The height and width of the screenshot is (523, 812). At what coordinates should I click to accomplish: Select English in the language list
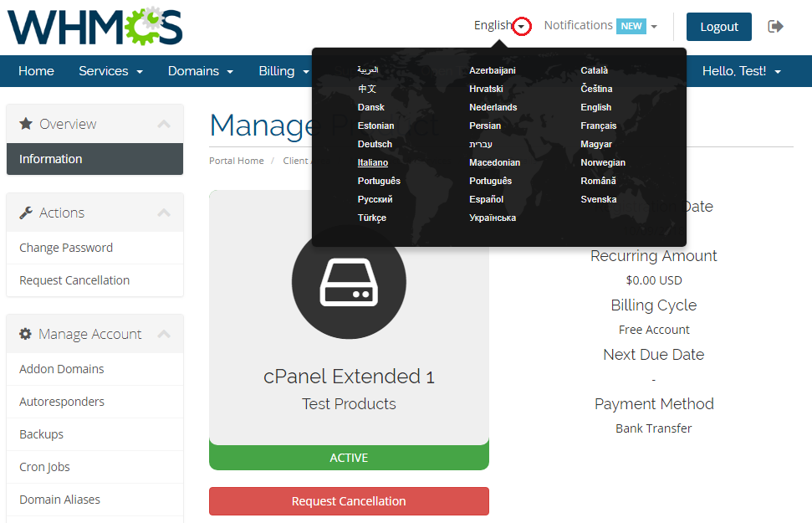point(596,107)
